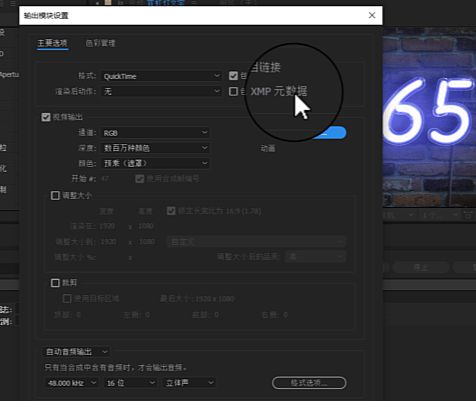The image size is (476, 401).
Task: Open the 通道 dropdown showing RGB
Action: pyautogui.click(x=155, y=133)
